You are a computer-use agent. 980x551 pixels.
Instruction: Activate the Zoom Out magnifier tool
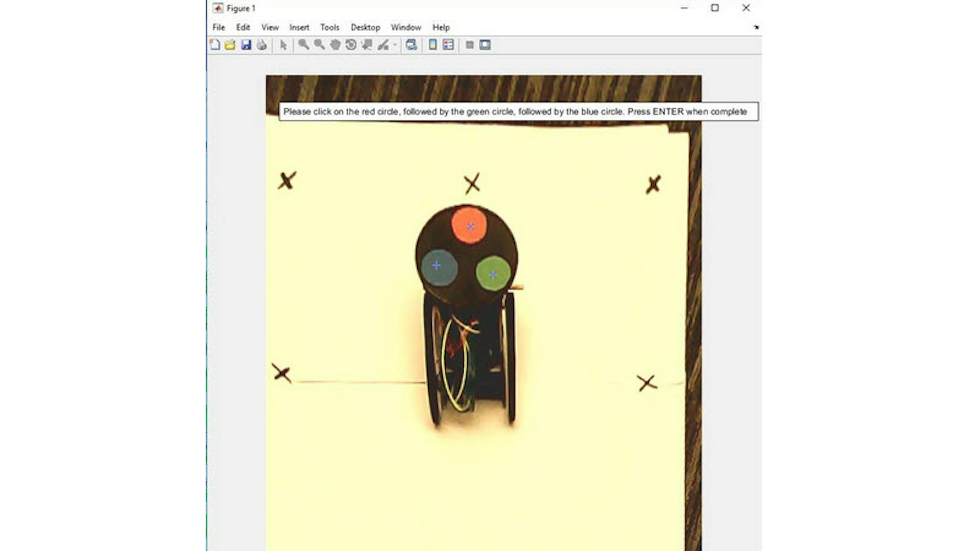click(319, 45)
